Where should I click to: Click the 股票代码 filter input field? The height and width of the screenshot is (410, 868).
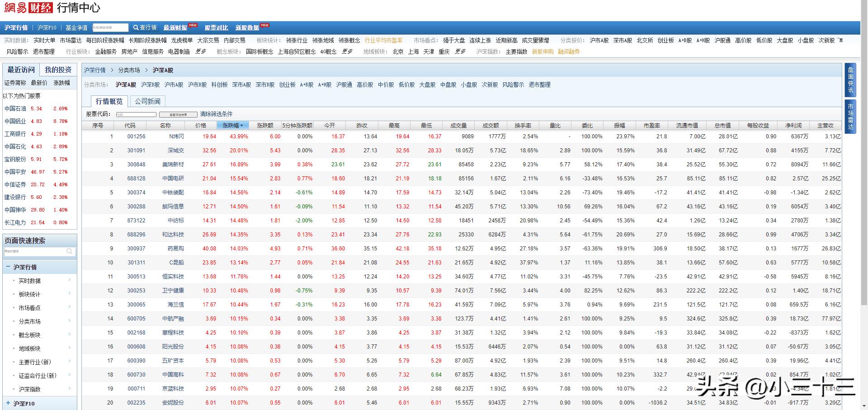(x=136, y=114)
